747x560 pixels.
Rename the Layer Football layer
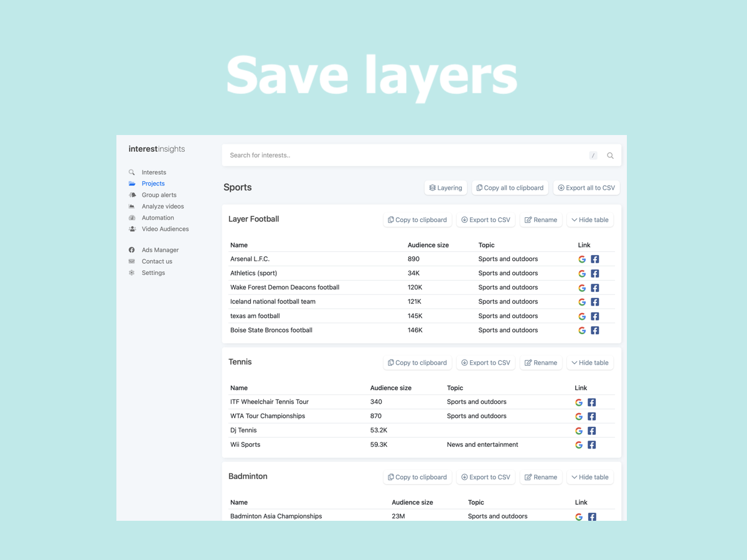[541, 220]
